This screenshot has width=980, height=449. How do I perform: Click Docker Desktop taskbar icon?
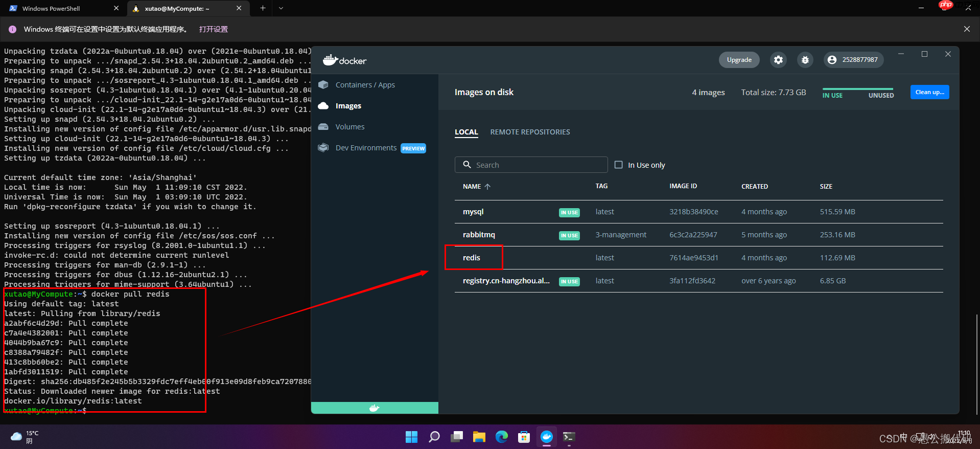[547, 437]
